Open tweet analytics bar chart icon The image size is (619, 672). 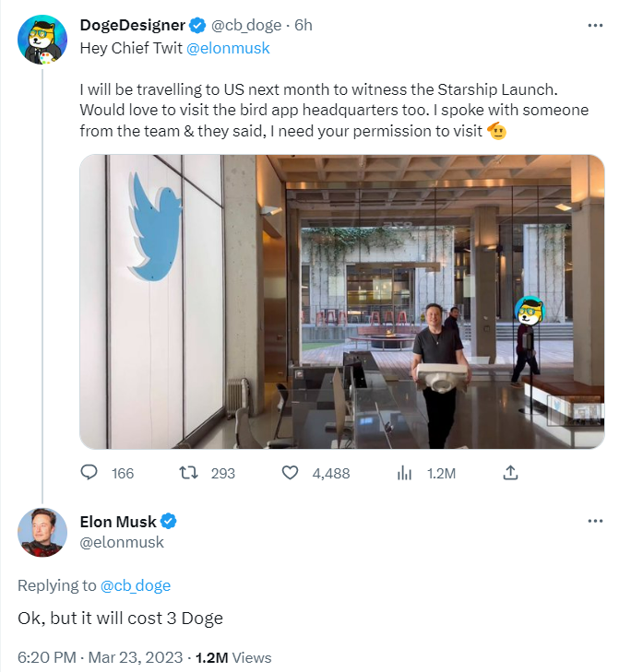pos(404,473)
